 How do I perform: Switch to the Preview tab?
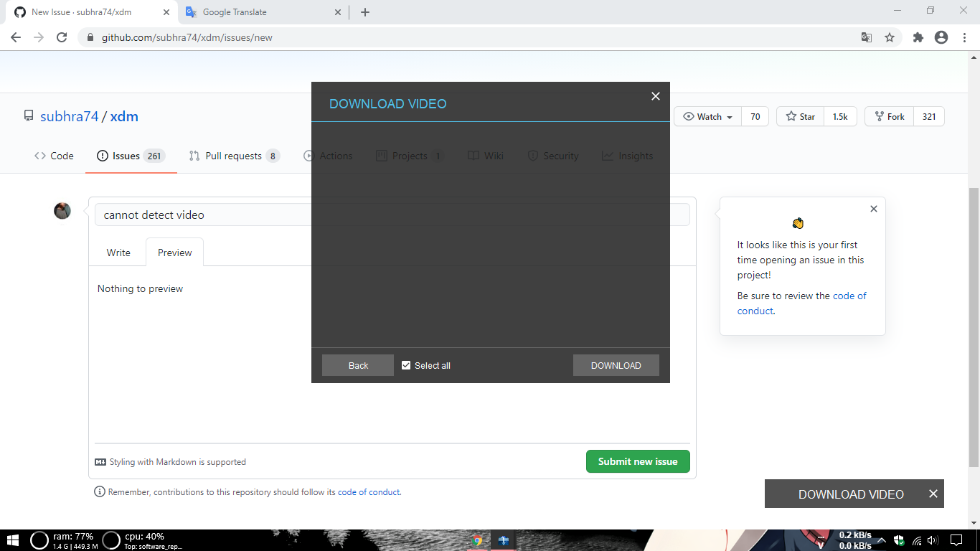pos(175,253)
